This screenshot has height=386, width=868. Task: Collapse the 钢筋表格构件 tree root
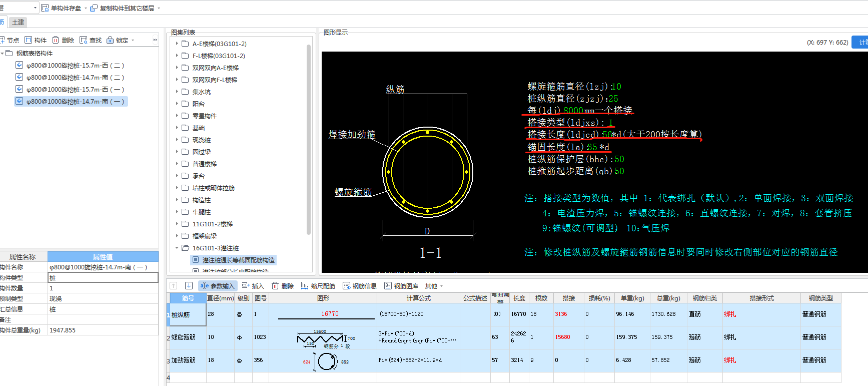tap(2, 53)
